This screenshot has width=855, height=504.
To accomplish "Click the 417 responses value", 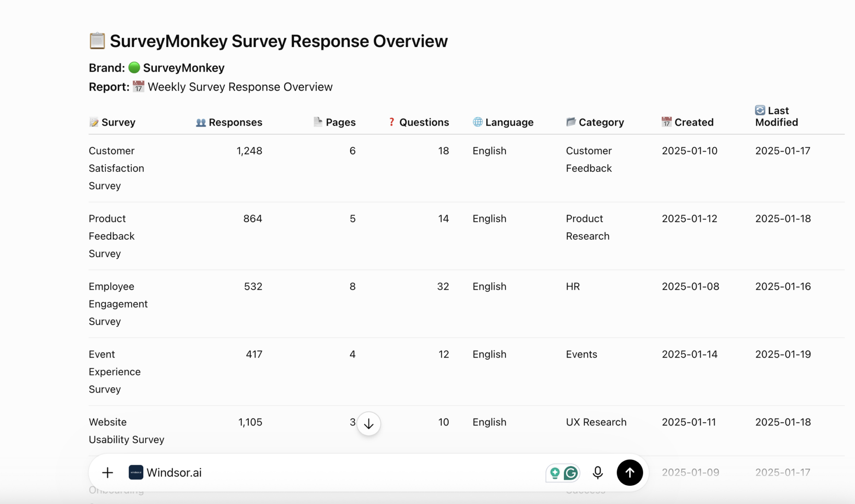I will point(254,354).
